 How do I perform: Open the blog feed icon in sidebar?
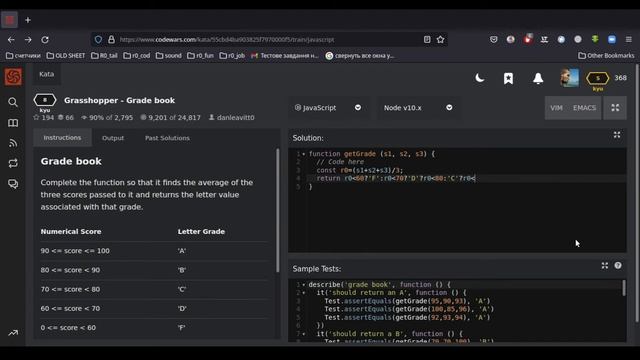click(x=13, y=143)
